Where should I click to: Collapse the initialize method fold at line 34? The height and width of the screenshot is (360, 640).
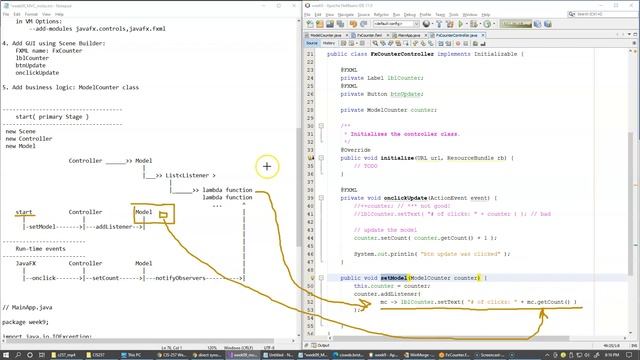(321, 158)
